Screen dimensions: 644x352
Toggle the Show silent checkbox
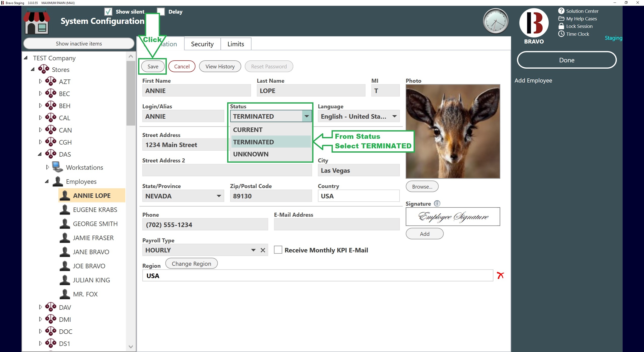[108, 12]
